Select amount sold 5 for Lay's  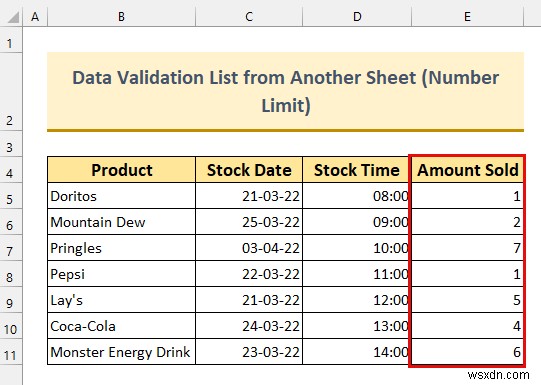(x=468, y=300)
